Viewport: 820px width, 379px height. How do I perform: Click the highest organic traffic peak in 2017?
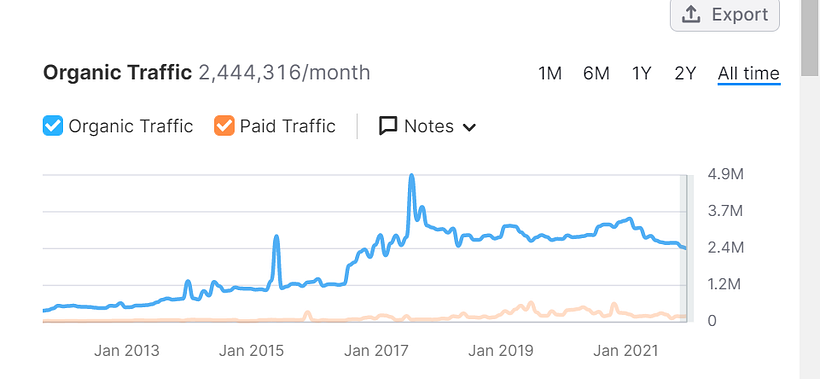click(x=412, y=176)
